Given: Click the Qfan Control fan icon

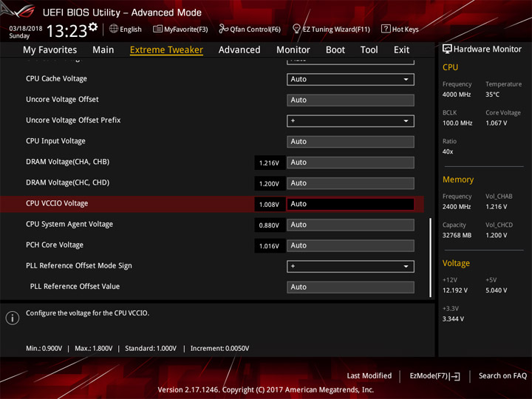Looking at the screenshot, I should pyautogui.click(x=223, y=29).
